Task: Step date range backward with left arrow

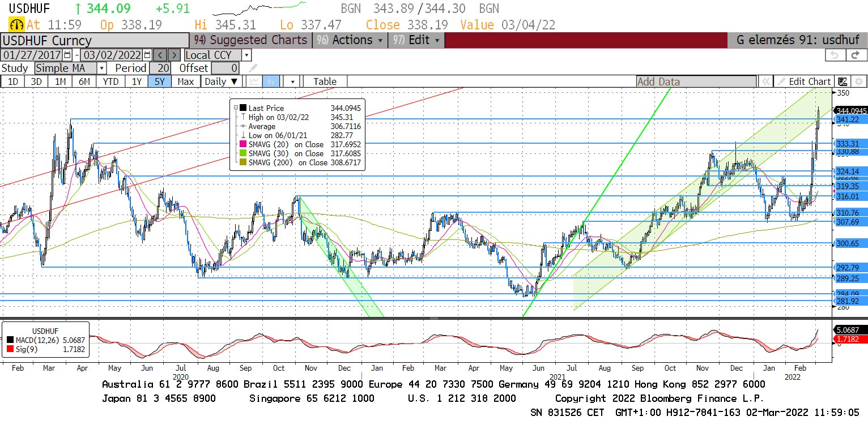Action: tap(160, 55)
